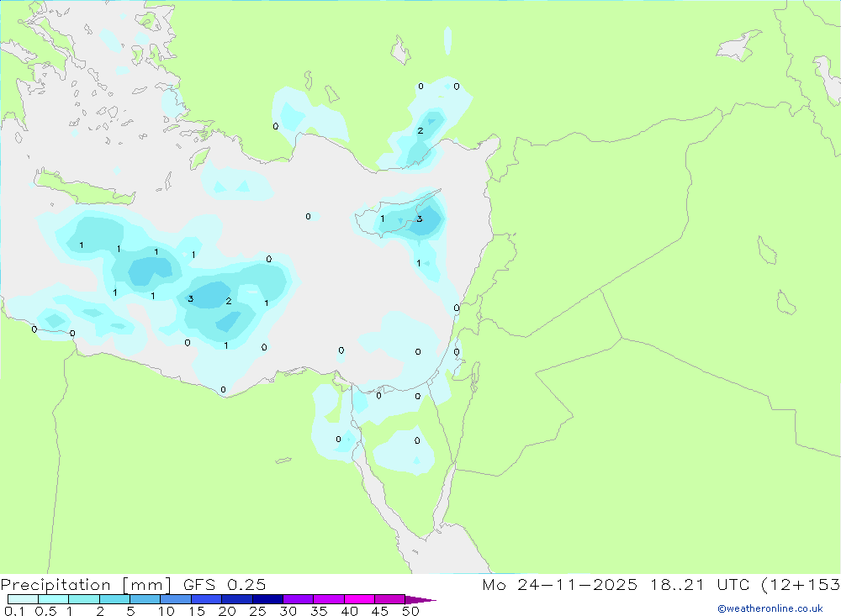Select the magenta swatch between 40 and 45
The image size is (841, 616).
pos(359,599)
